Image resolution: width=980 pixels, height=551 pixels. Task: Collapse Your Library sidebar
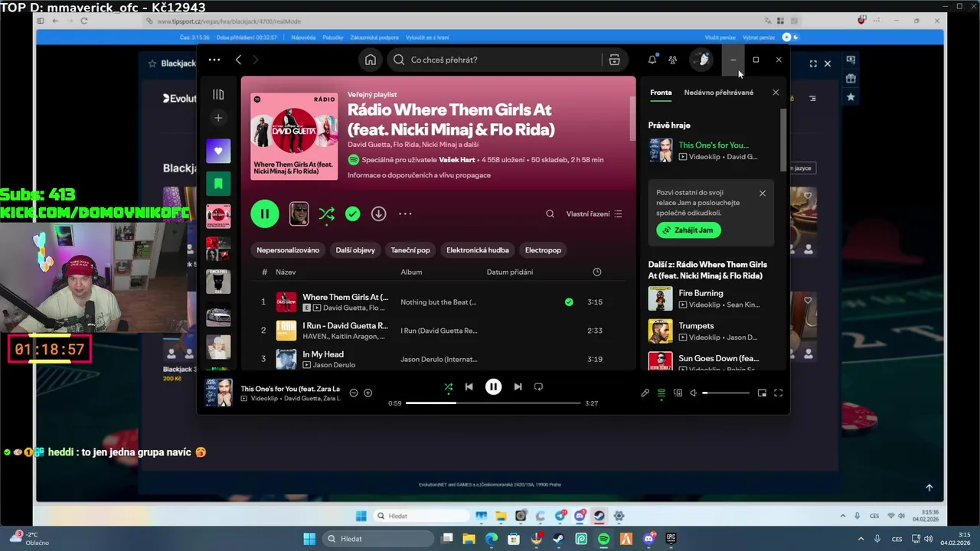pos(218,94)
